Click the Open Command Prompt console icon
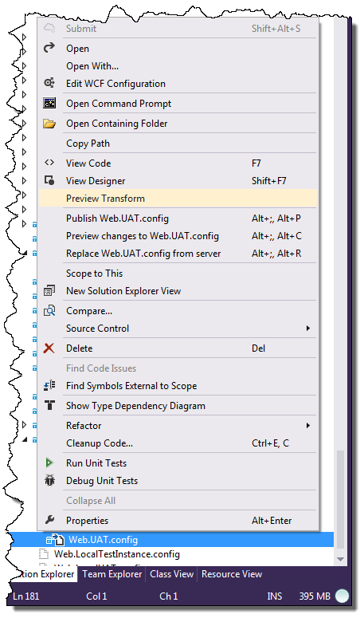 coord(49,103)
